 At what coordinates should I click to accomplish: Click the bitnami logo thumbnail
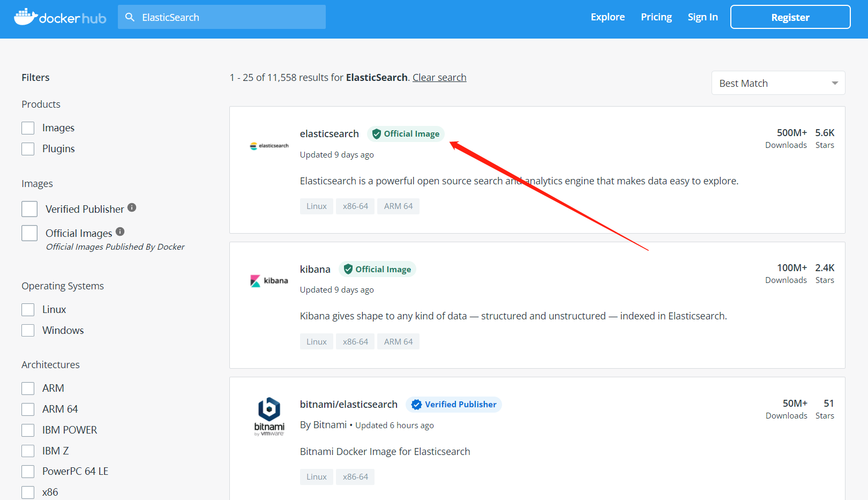pos(269,416)
